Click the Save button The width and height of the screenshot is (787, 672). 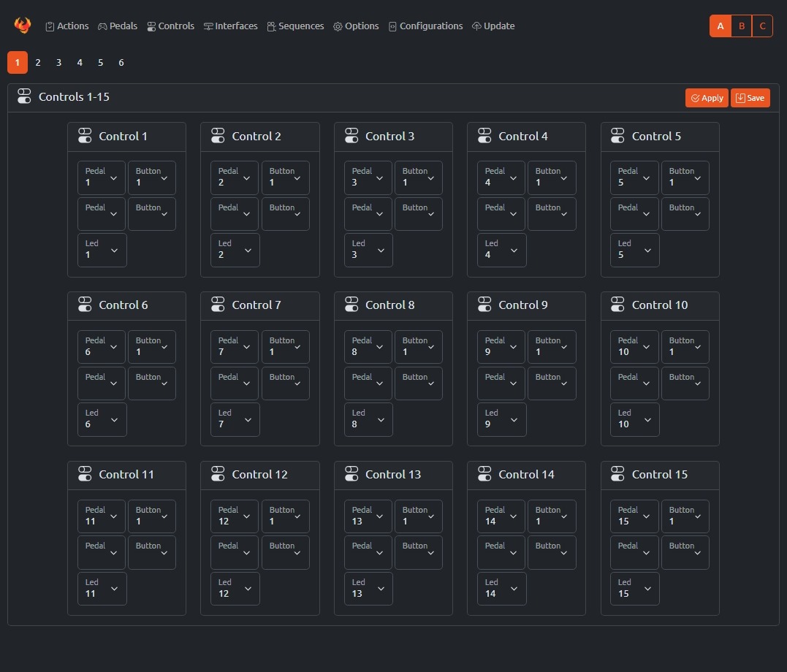click(x=750, y=98)
